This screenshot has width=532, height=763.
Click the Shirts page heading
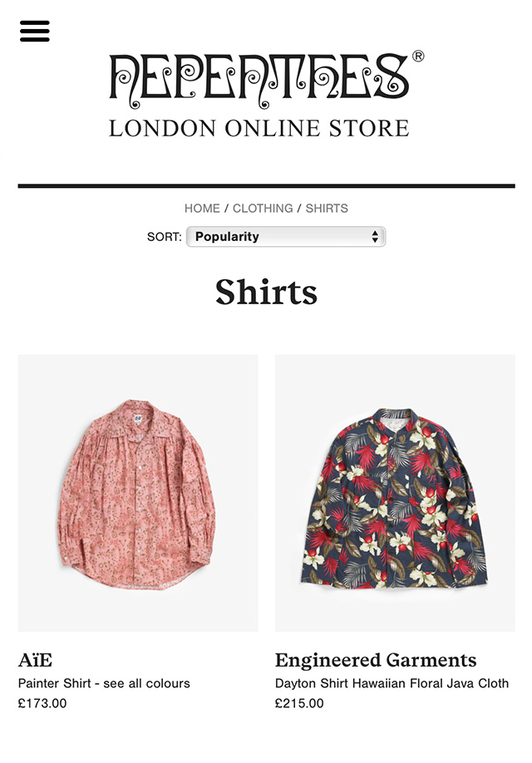[266, 292]
